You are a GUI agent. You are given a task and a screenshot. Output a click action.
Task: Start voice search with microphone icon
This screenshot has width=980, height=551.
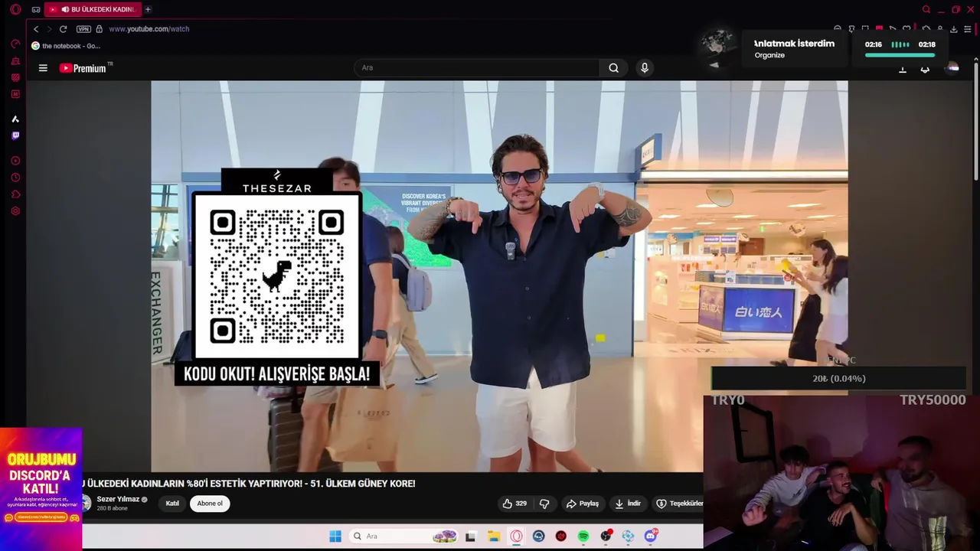pyautogui.click(x=645, y=68)
